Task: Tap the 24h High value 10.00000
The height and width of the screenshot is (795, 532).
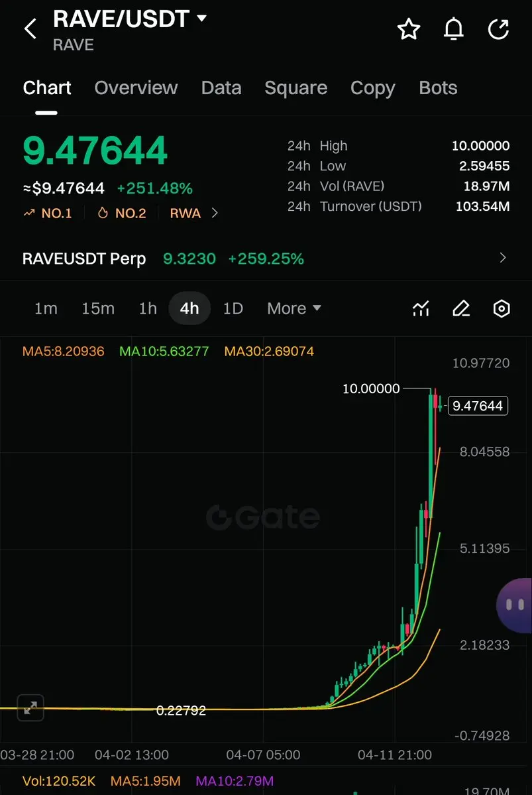Action: pos(480,145)
